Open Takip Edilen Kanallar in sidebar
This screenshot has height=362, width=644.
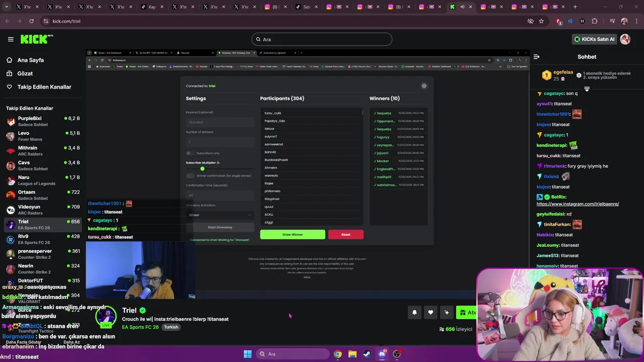44,87
